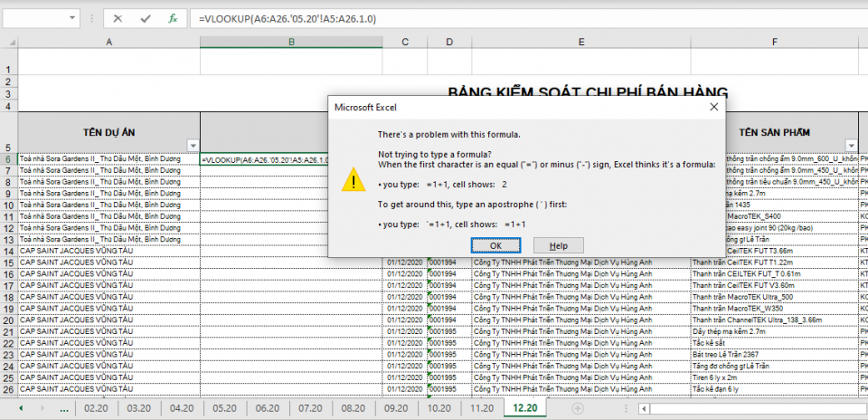
Task: Click the Enter checkmark icon in formula bar
Action: coord(145,18)
